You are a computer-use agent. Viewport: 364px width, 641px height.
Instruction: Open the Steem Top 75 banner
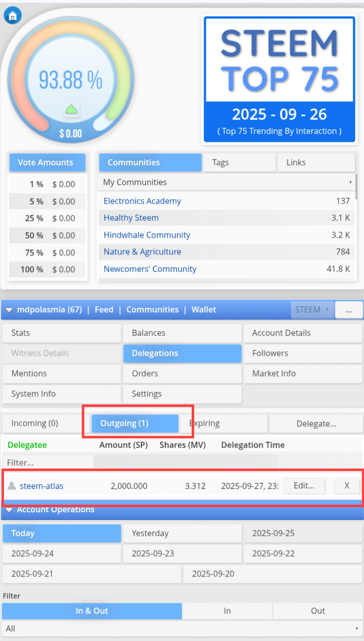tap(279, 79)
